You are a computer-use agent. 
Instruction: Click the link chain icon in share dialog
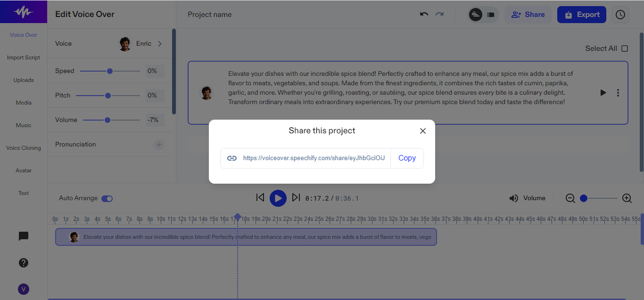pos(232,158)
